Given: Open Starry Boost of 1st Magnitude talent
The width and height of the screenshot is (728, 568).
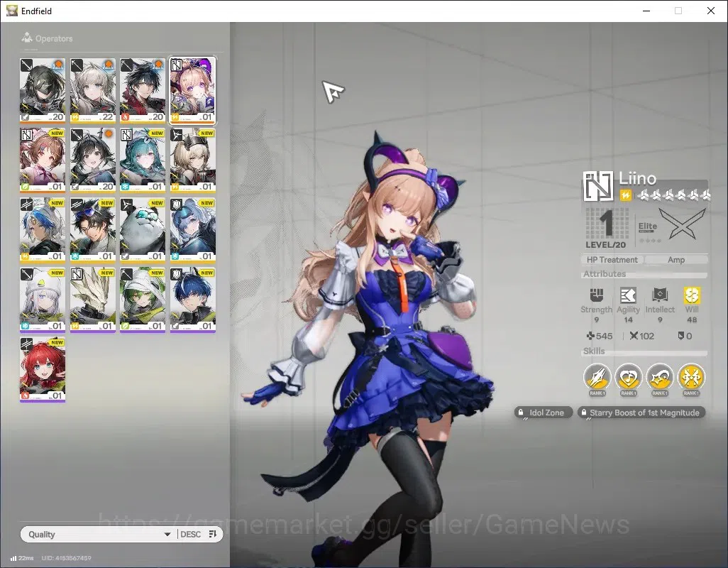Looking at the screenshot, I should click(x=641, y=413).
